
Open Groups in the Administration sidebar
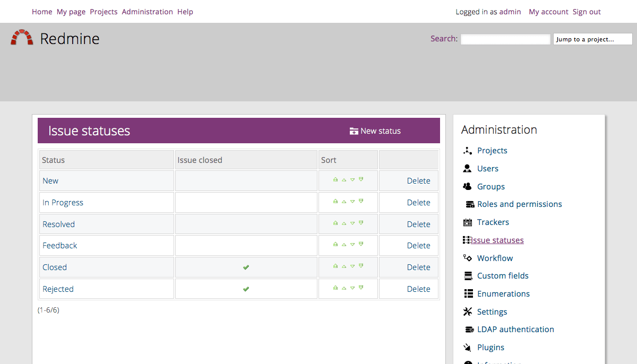coord(491,187)
